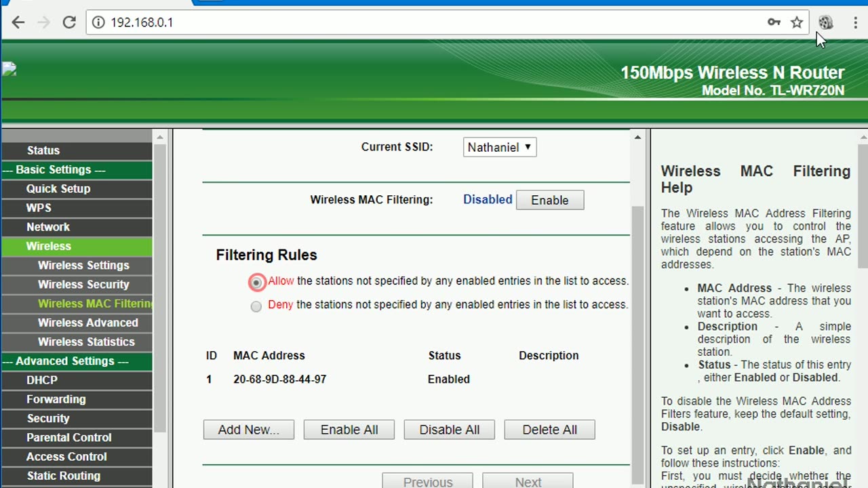Enable Wireless MAC Filtering
This screenshot has width=868, height=488.
[x=550, y=200]
